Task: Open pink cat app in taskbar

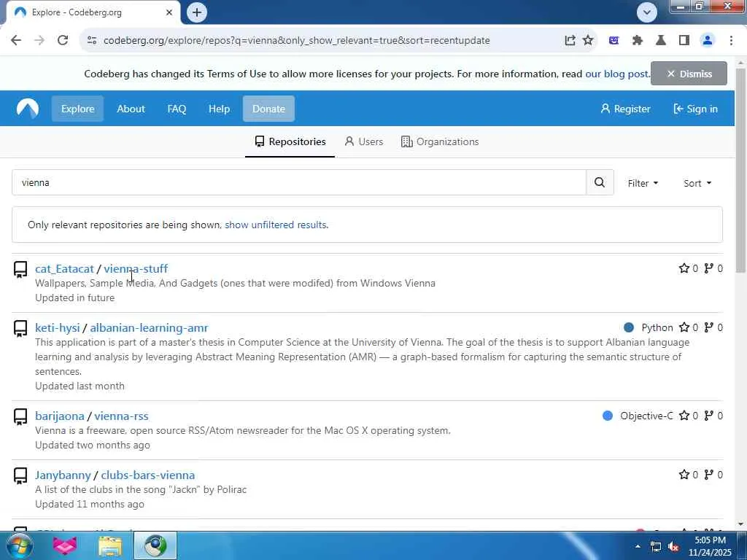Action: tap(65, 545)
